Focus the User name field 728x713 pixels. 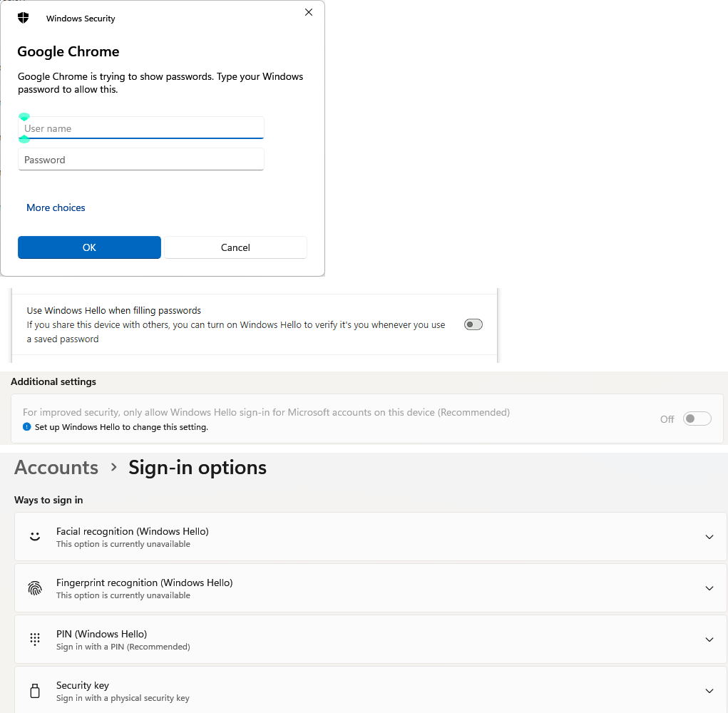141,128
